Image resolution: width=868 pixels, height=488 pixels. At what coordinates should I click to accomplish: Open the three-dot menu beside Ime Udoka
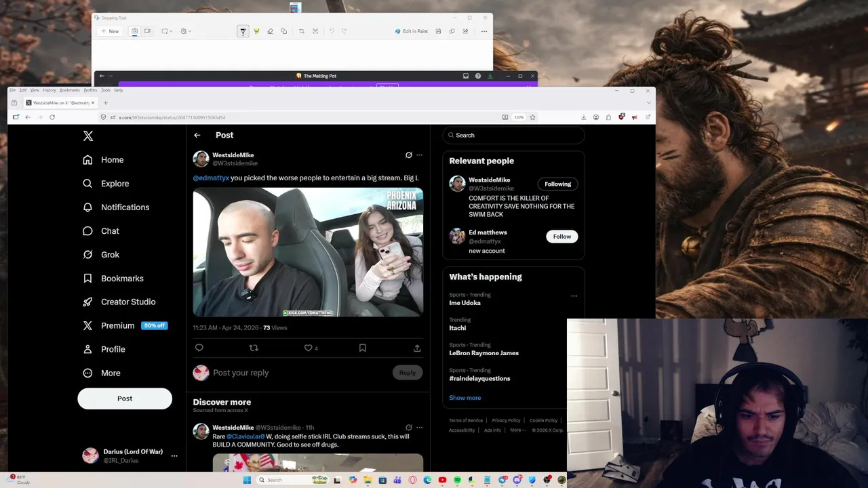[574, 296]
